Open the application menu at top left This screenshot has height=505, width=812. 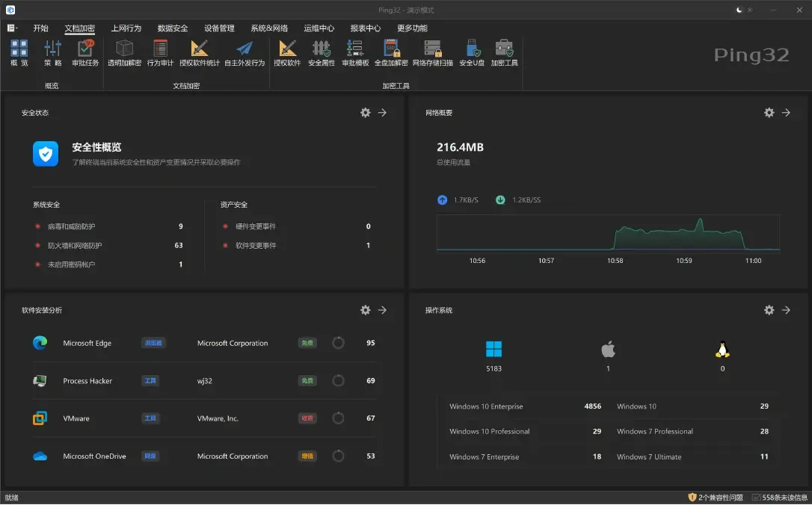(x=10, y=28)
